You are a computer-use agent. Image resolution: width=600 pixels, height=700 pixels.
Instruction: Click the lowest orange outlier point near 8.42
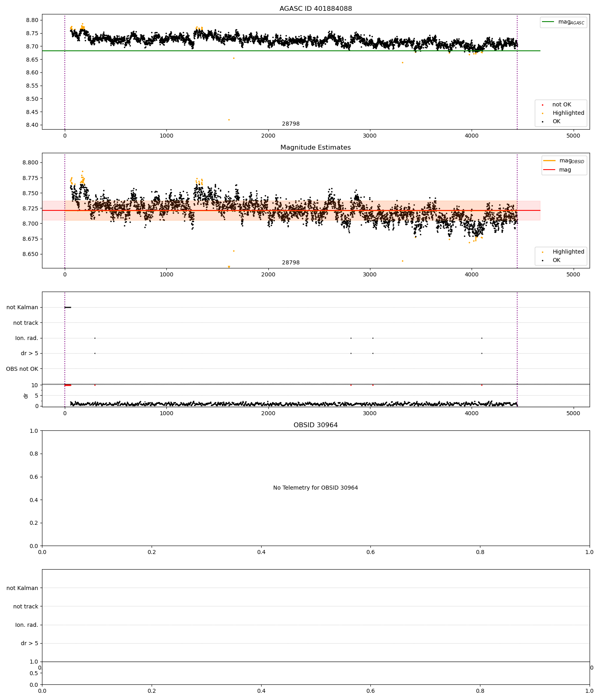click(x=229, y=120)
